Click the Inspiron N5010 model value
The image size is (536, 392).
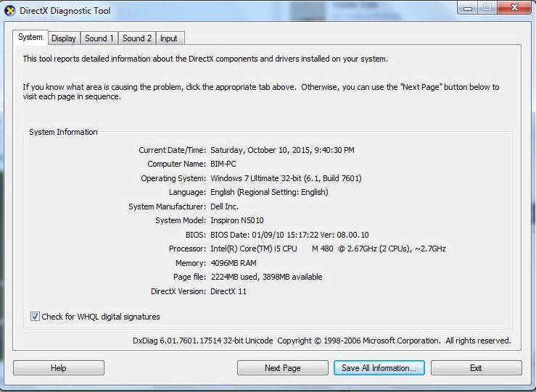pyautogui.click(x=237, y=220)
